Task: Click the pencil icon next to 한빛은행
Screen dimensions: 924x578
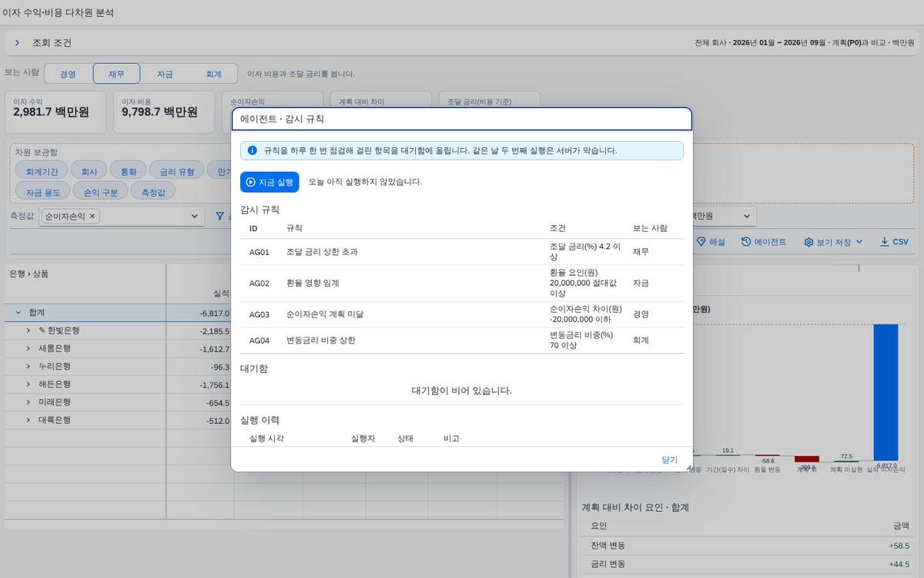Action: [42, 331]
